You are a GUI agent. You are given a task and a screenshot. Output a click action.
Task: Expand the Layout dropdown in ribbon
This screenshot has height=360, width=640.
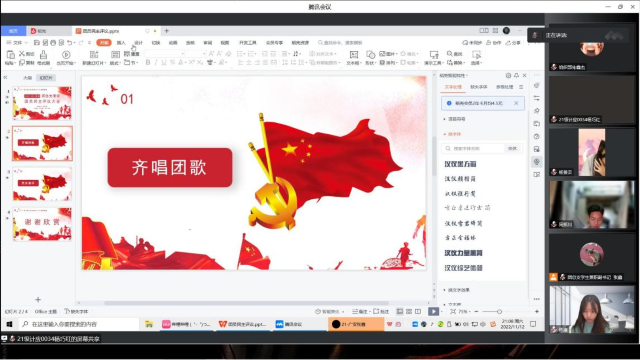coord(116,63)
